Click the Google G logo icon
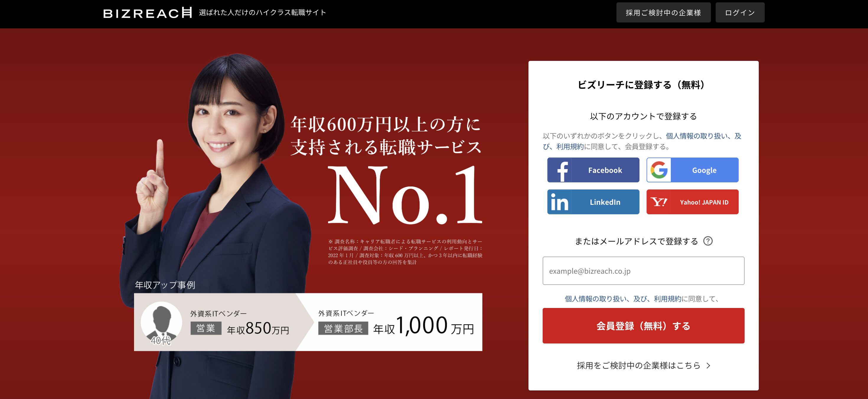 [659, 170]
